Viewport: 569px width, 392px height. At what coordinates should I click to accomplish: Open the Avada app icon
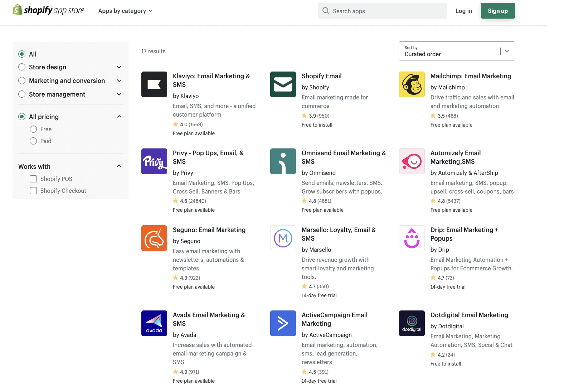pos(154,323)
